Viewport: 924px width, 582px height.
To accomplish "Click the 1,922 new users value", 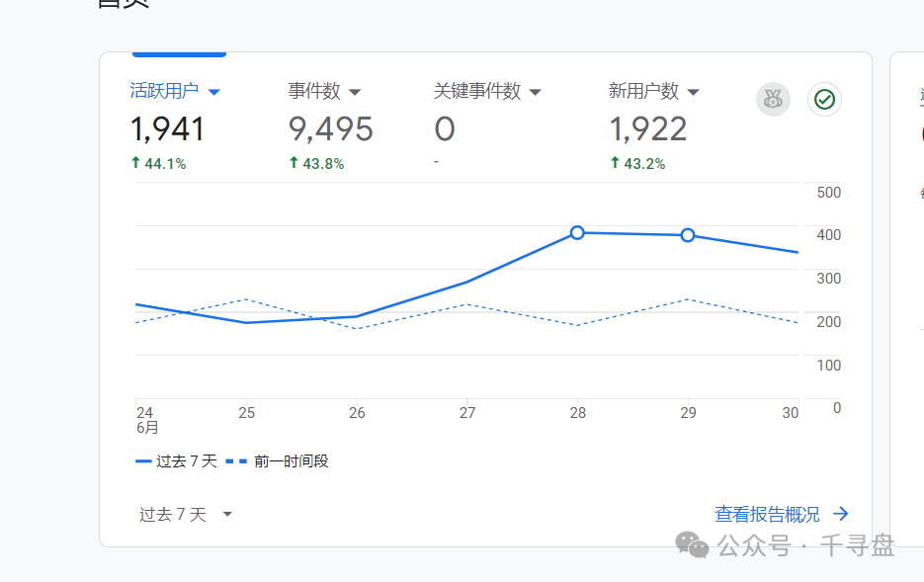I will coord(647,129).
